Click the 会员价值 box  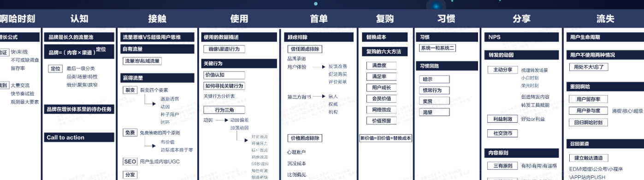pos(382,98)
